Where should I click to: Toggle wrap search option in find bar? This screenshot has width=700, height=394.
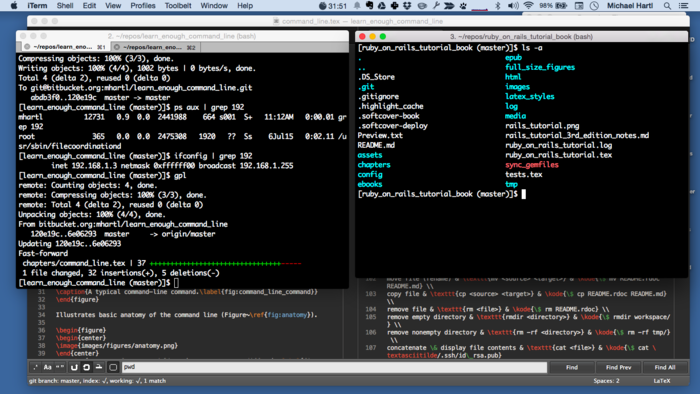[x=87, y=367]
